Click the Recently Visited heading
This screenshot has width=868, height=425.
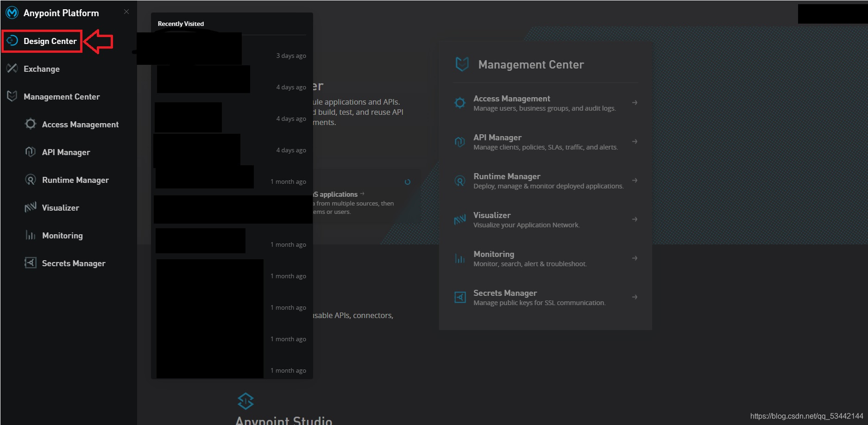pyautogui.click(x=181, y=24)
